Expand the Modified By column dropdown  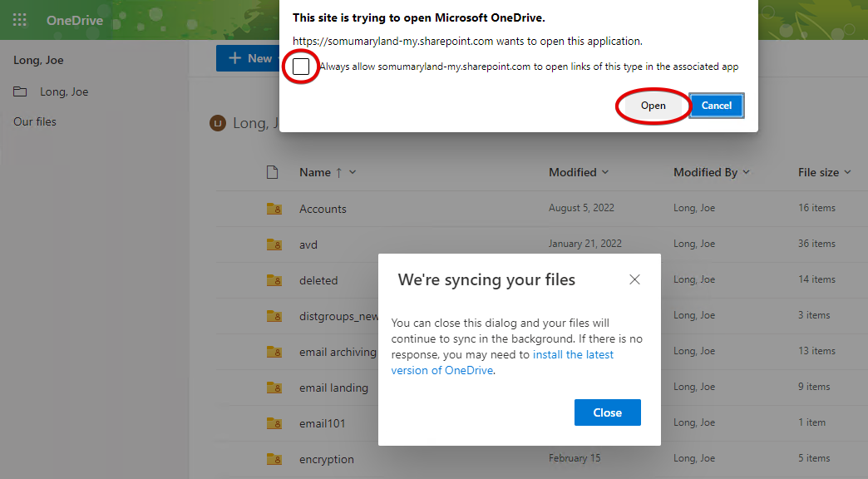[x=746, y=172]
